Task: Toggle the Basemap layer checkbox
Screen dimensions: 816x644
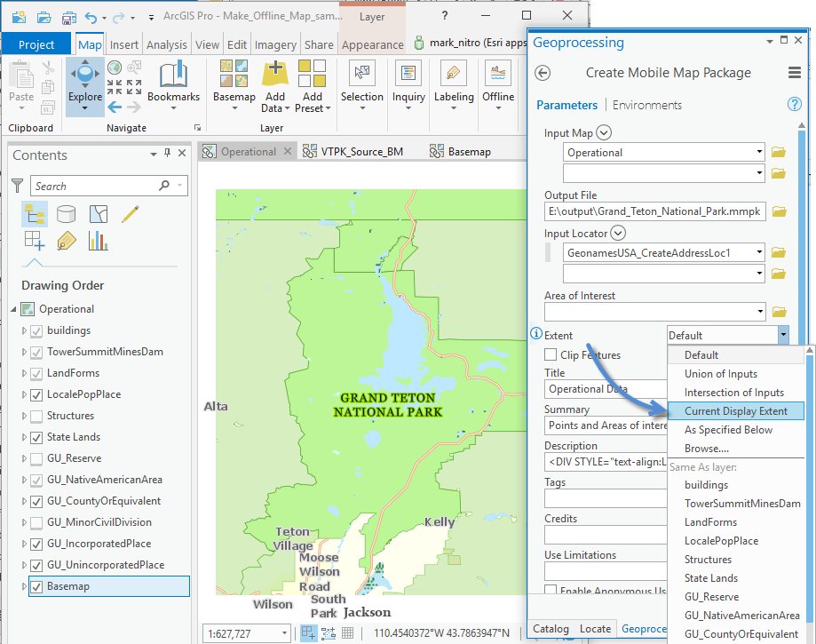Action: [36, 587]
